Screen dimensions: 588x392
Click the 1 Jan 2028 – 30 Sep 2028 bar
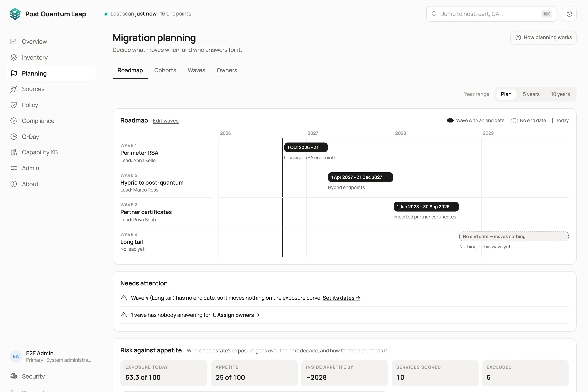pyautogui.click(x=426, y=207)
